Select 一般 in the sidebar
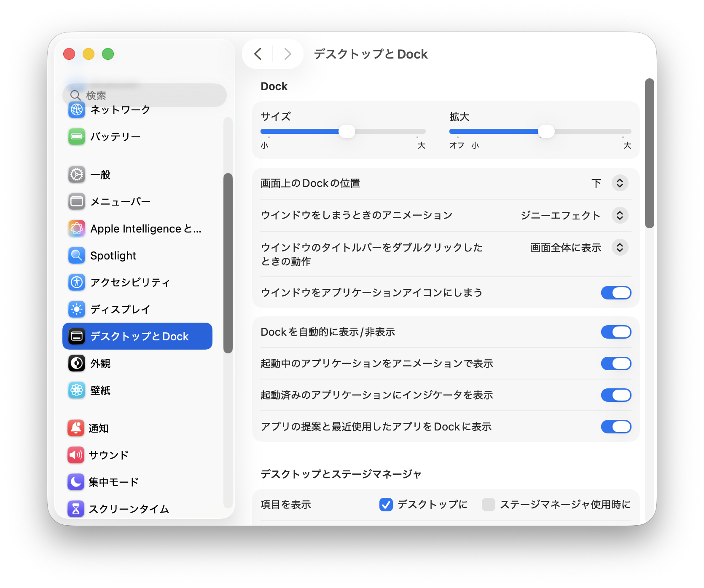The image size is (704, 588). pos(100,174)
